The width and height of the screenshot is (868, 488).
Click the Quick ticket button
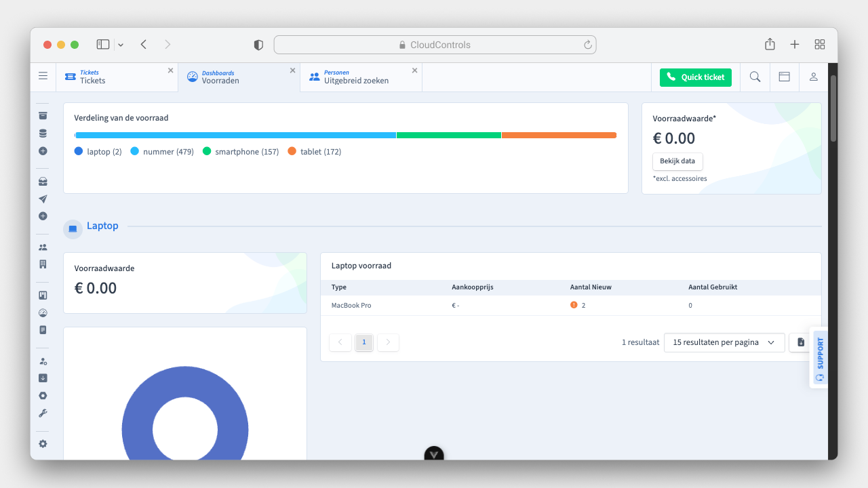(x=695, y=77)
